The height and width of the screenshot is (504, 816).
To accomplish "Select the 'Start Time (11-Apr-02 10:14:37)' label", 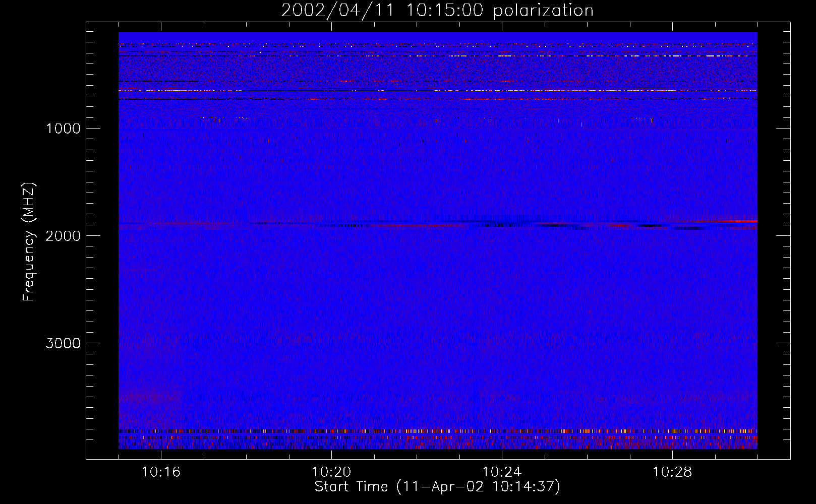I will tap(437, 487).
